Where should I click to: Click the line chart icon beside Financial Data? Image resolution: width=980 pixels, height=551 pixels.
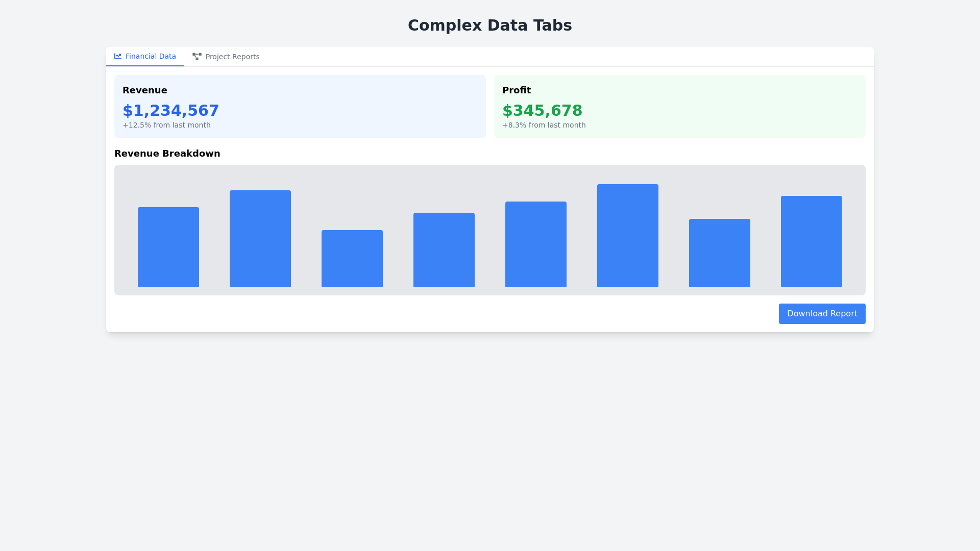click(x=117, y=56)
